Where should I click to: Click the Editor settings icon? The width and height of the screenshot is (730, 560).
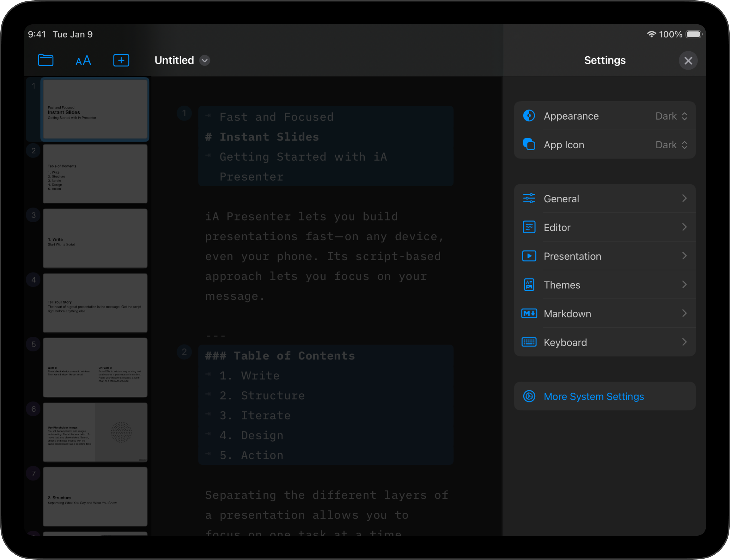point(529,227)
